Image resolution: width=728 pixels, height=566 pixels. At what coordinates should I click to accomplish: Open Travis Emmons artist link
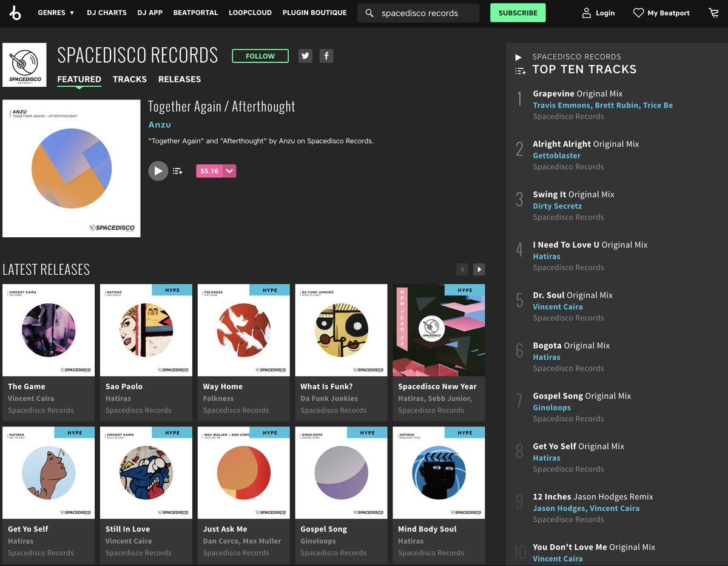[x=562, y=105]
